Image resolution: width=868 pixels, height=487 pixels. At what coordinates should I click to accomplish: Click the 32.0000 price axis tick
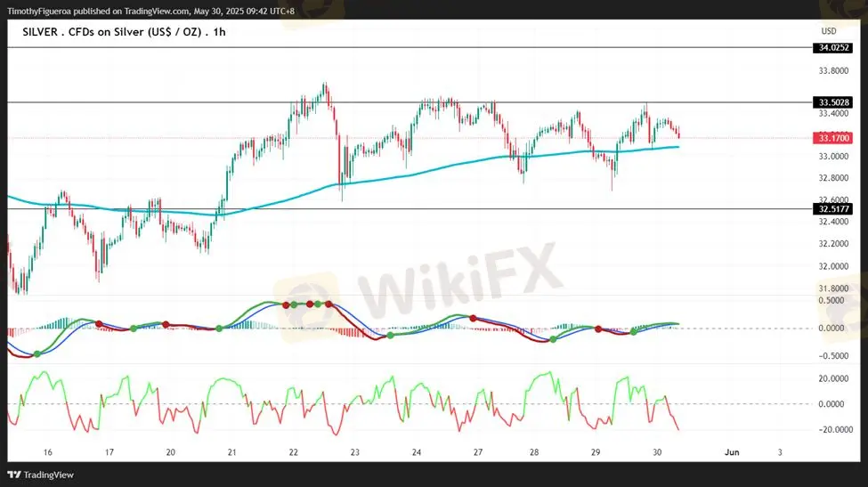tap(833, 265)
